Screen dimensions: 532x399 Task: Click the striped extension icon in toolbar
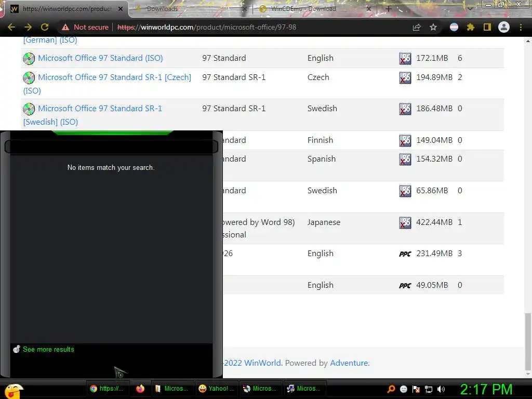pyautogui.click(x=454, y=27)
